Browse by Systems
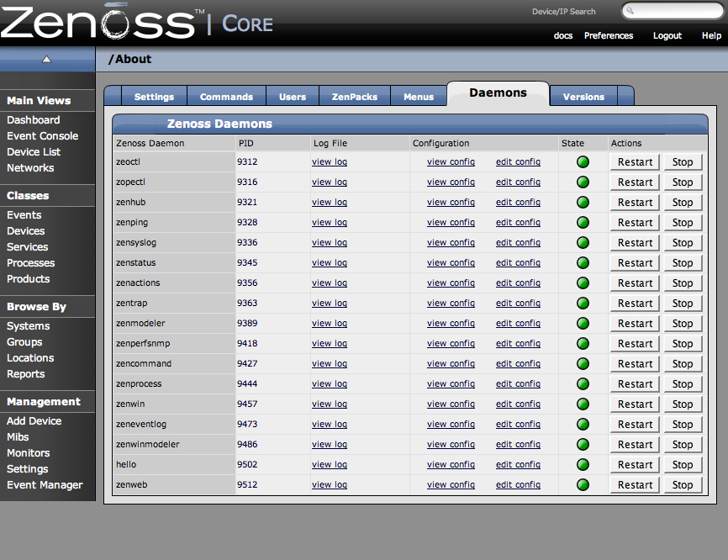Image resolution: width=728 pixels, height=560 pixels. point(29,326)
